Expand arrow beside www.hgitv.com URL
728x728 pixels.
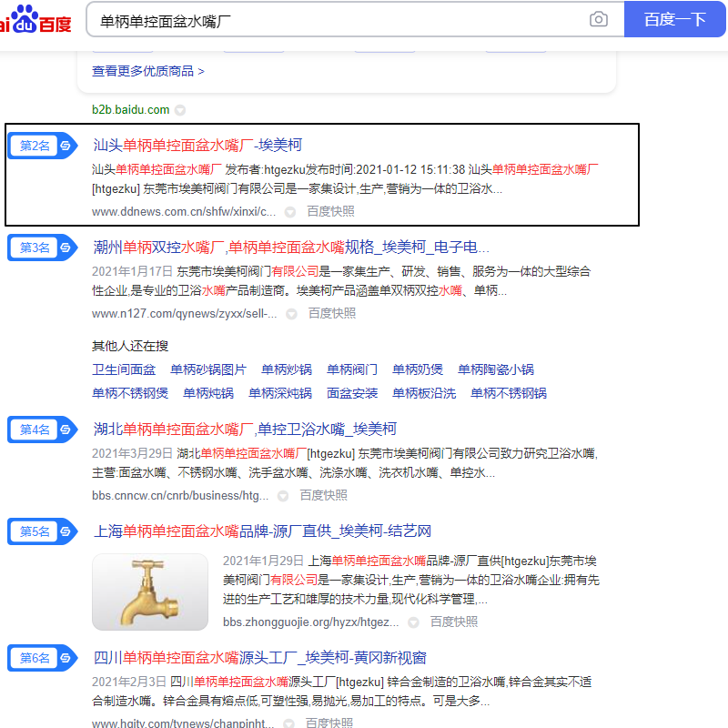(288, 723)
